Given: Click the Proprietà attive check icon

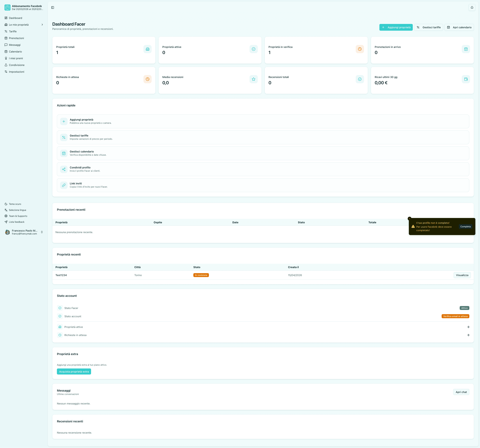Looking at the screenshot, I should pos(254,49).
